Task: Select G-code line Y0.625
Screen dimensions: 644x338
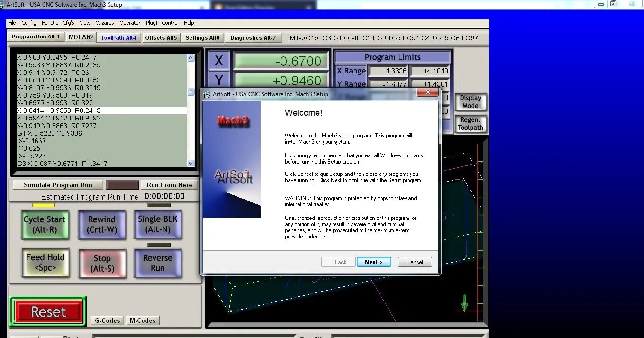Action: 101,148
